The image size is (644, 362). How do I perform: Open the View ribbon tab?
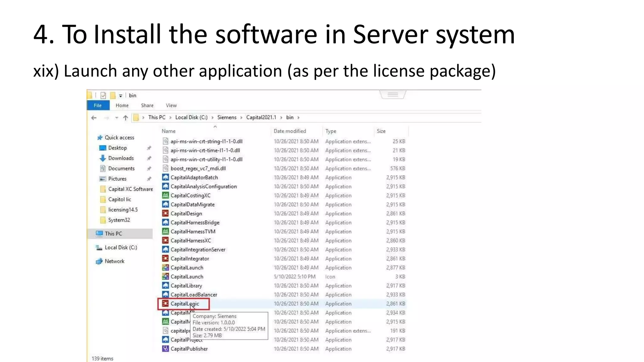click(171, 105)
